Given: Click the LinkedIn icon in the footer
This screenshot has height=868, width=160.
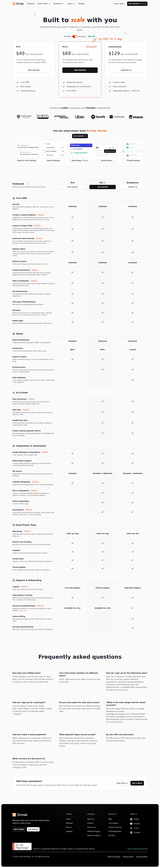Looking at the screenshot, I should (131, 832).
